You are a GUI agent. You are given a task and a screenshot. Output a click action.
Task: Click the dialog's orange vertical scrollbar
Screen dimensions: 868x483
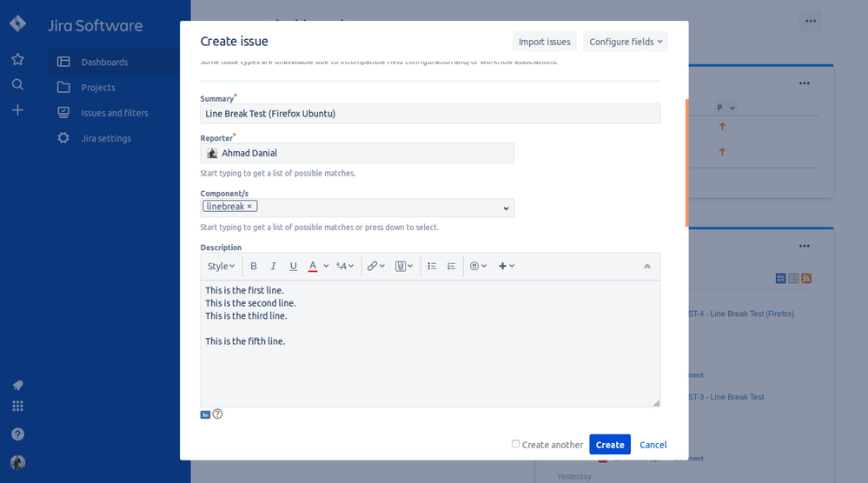pos(687,163)
